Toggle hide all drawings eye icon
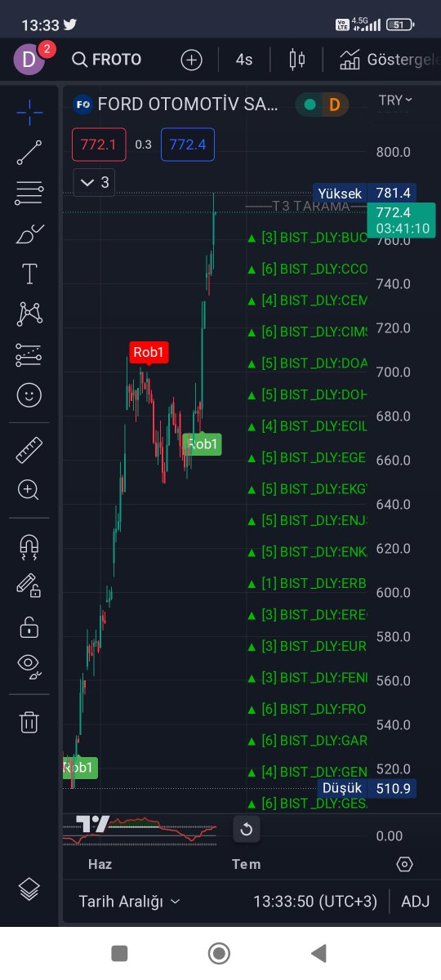This screenshot has width=441, height=980. click(x=29, y=667)
